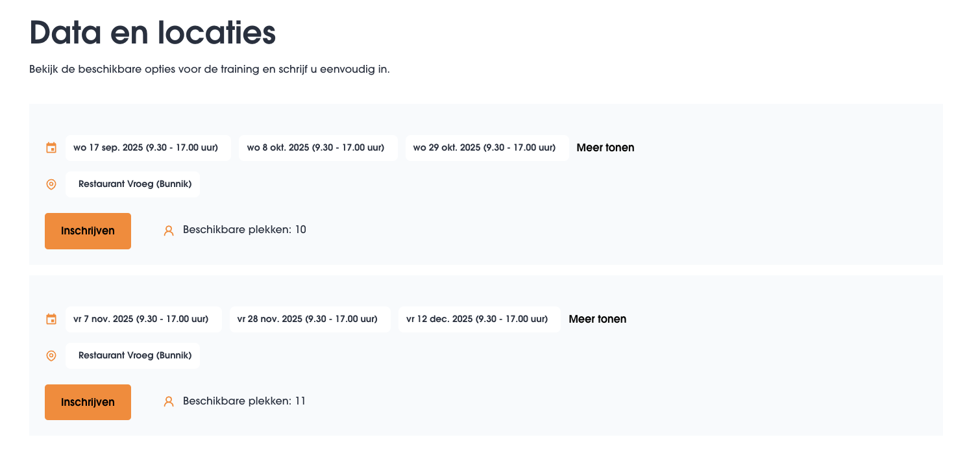Image resolution: width=980 pixels, height=474 pixels.
Task: Click person icon next to Beschikbare plekken: 10
Action: coord(169,231)
